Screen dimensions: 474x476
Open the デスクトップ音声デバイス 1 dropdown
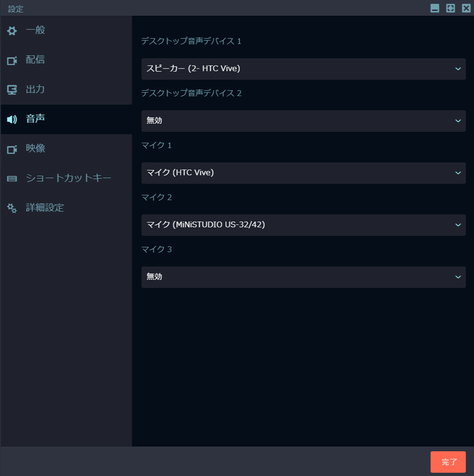[x=303, y=69]
